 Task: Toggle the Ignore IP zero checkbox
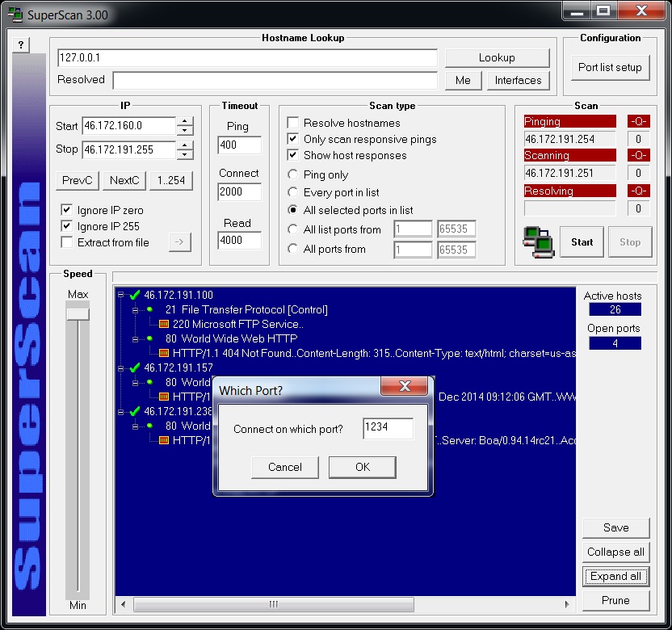coord(66,210)
